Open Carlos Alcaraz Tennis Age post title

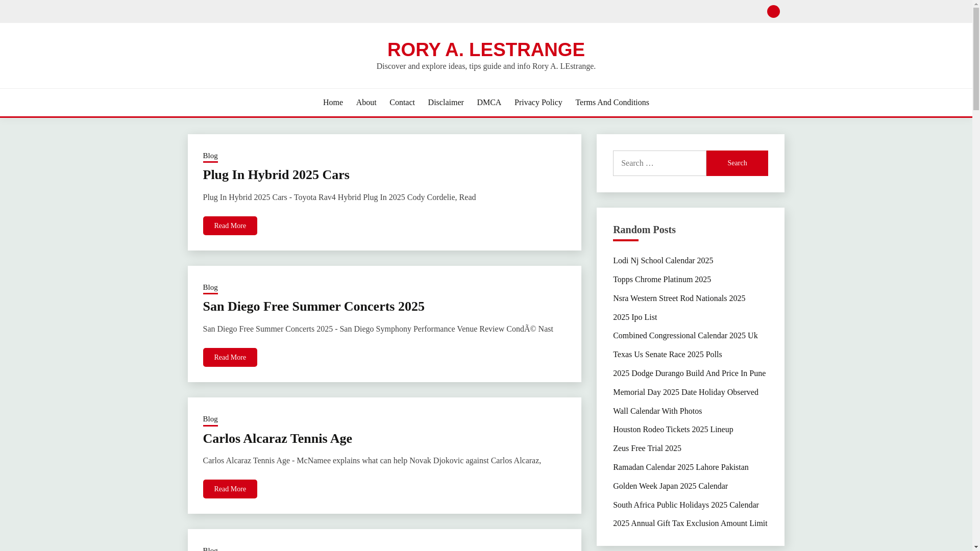click(x=278, y=439)
